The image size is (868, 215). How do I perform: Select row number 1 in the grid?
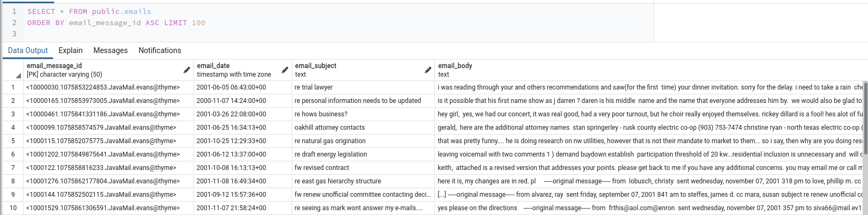(13, 87)
